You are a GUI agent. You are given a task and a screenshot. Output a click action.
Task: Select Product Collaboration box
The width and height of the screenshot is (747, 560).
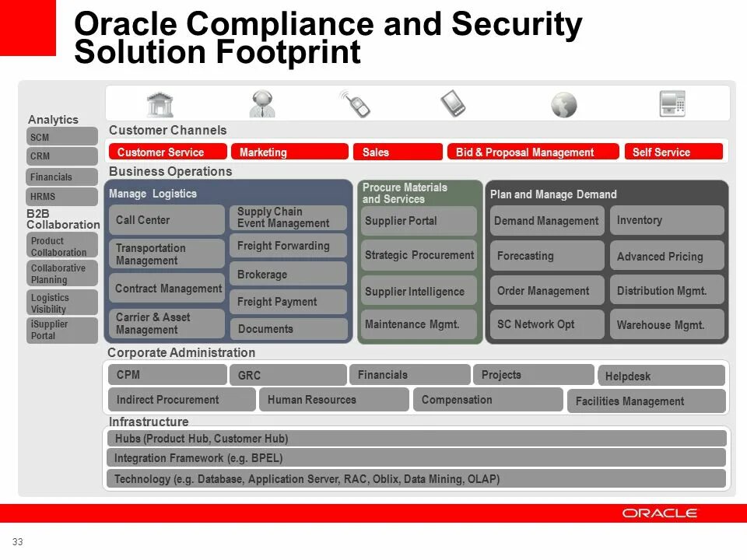pyautogui.click(x=62, y=246)
